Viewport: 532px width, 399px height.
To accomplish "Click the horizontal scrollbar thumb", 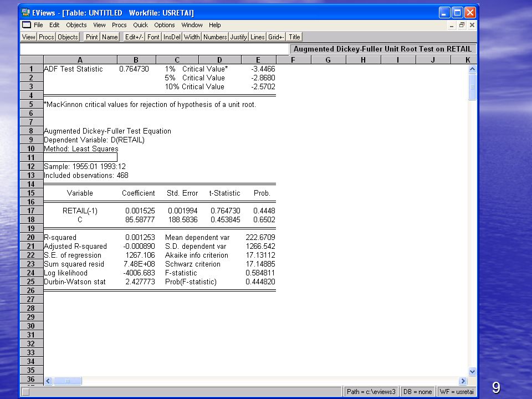I will tap(67, 381).
